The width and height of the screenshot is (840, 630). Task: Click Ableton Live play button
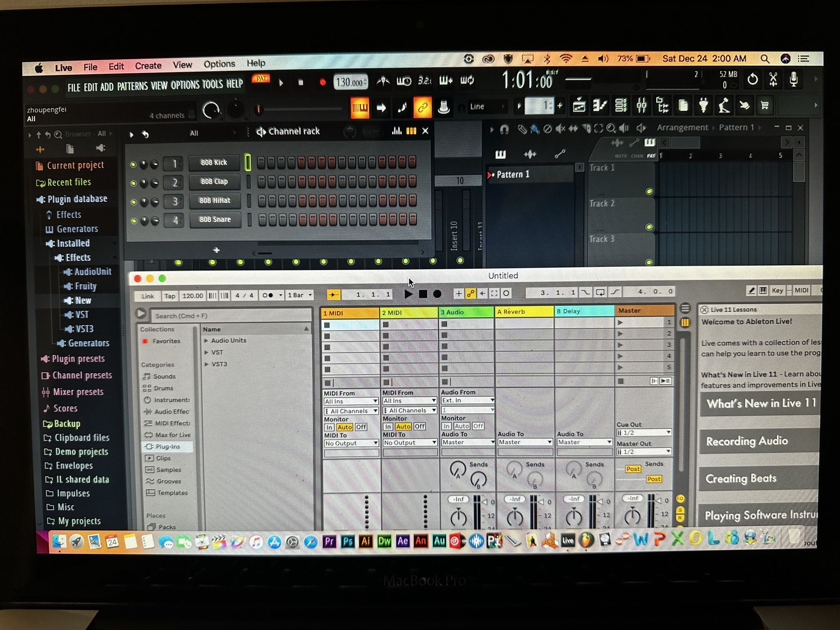(x=408, y=294)
